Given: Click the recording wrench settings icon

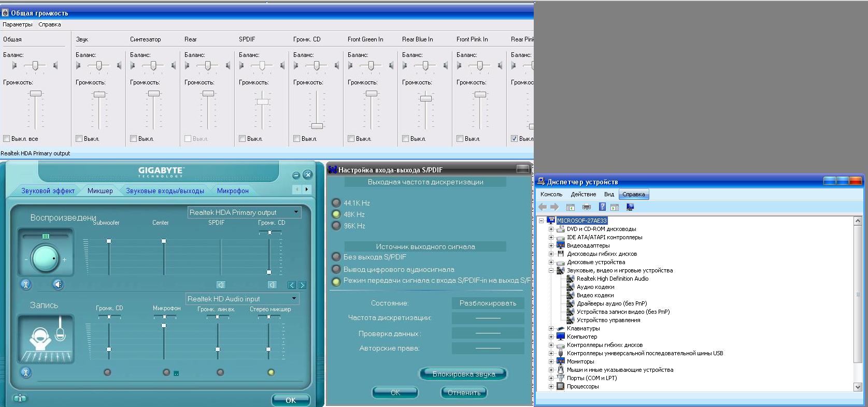Looking at the screenshot, I should click(x=26, y=372).
